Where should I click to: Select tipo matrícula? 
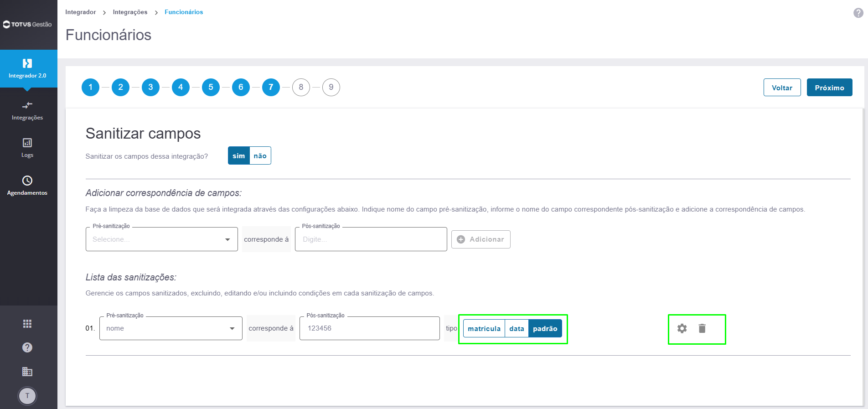point(484,328)
